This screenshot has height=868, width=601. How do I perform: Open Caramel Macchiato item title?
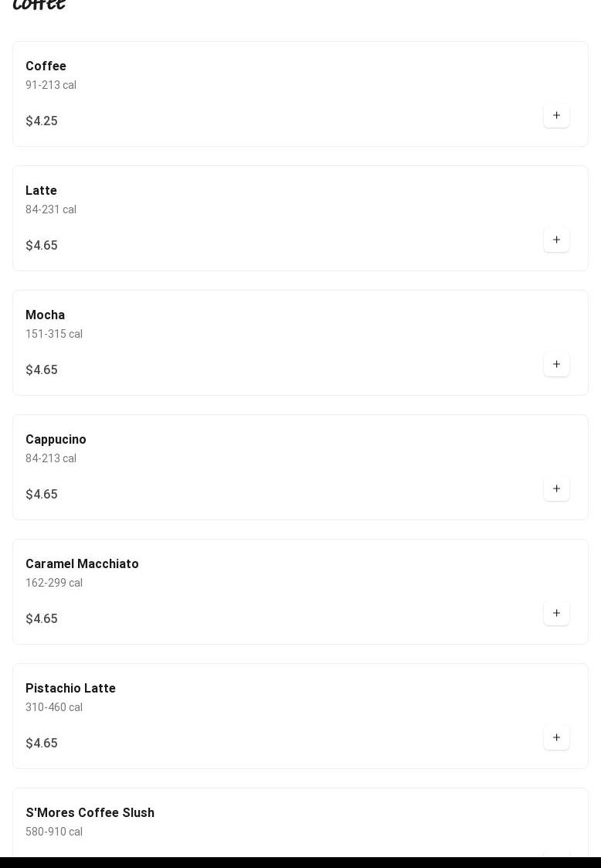pos(82,564)
